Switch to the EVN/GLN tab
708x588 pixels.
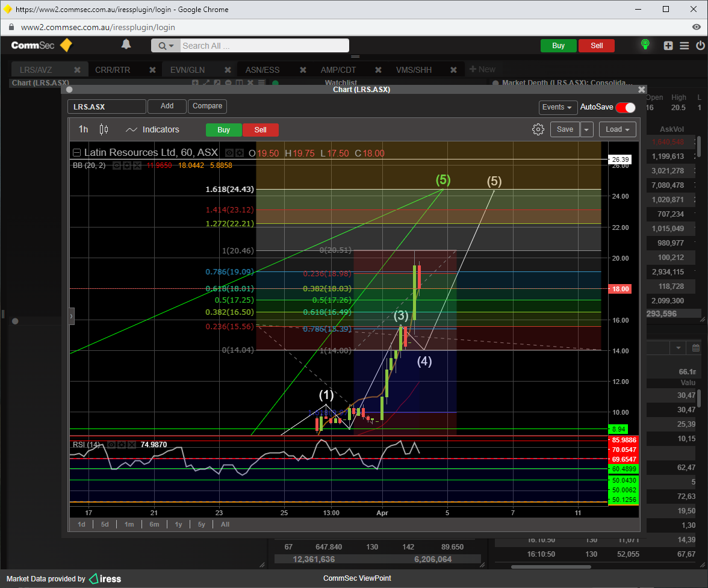pos(187,70)
